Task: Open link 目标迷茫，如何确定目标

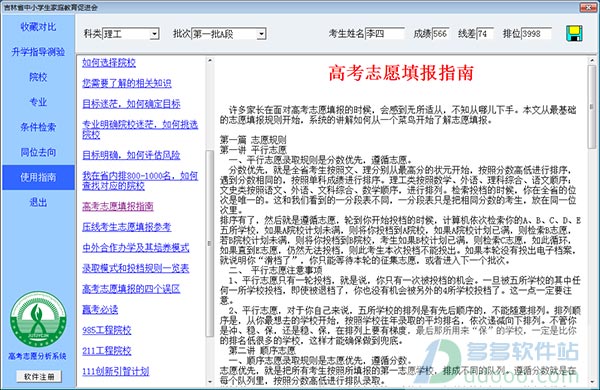Action: 131,104
